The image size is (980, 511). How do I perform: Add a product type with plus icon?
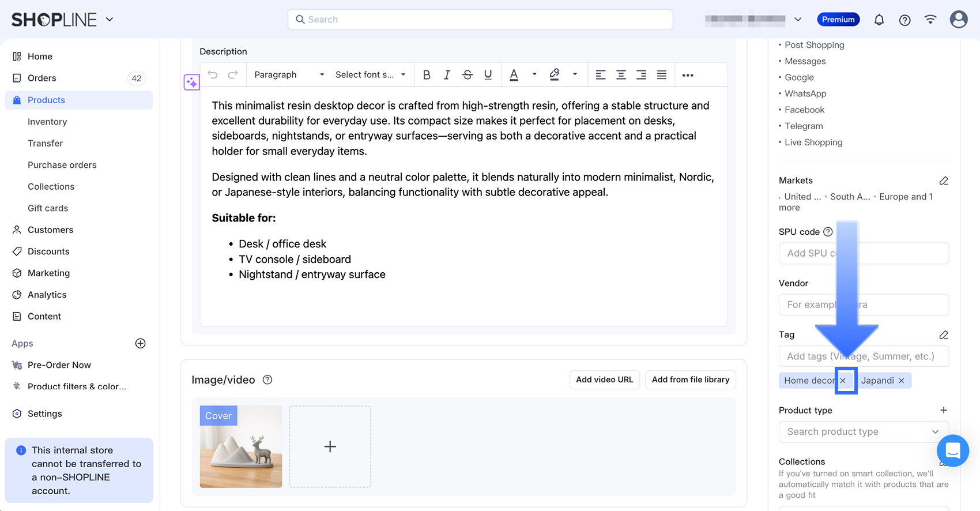point(944,410)
